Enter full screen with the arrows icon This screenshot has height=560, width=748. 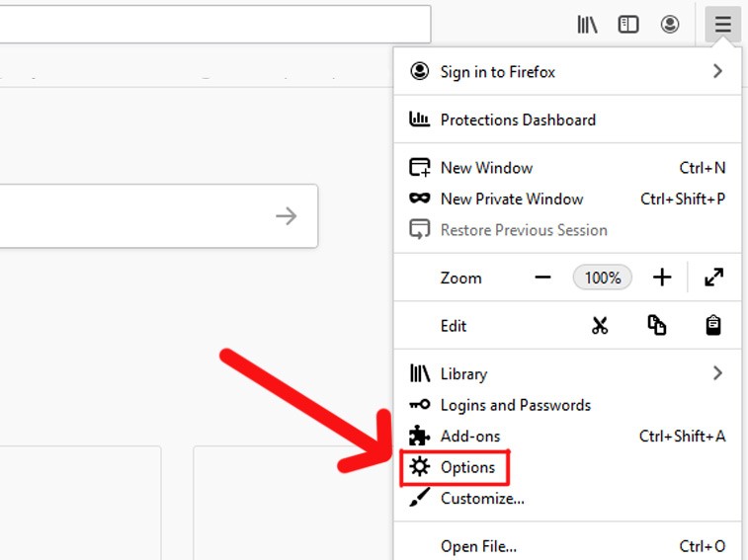pos(713,278)
